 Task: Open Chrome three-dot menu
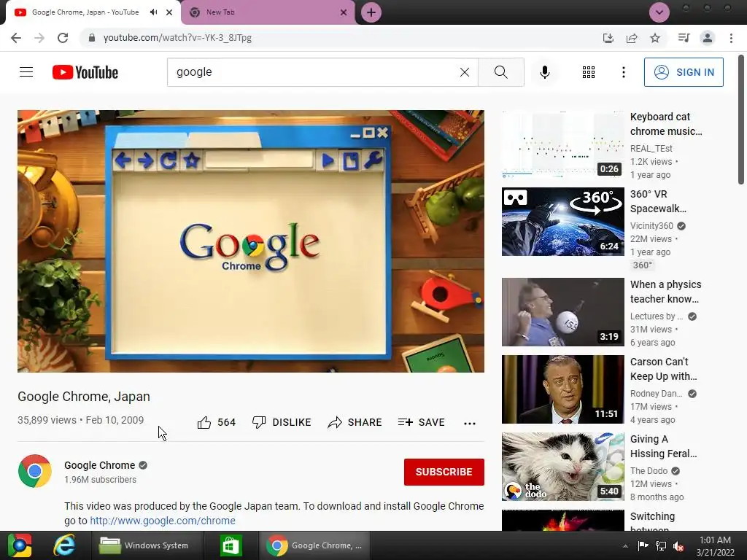click(731, 38)
